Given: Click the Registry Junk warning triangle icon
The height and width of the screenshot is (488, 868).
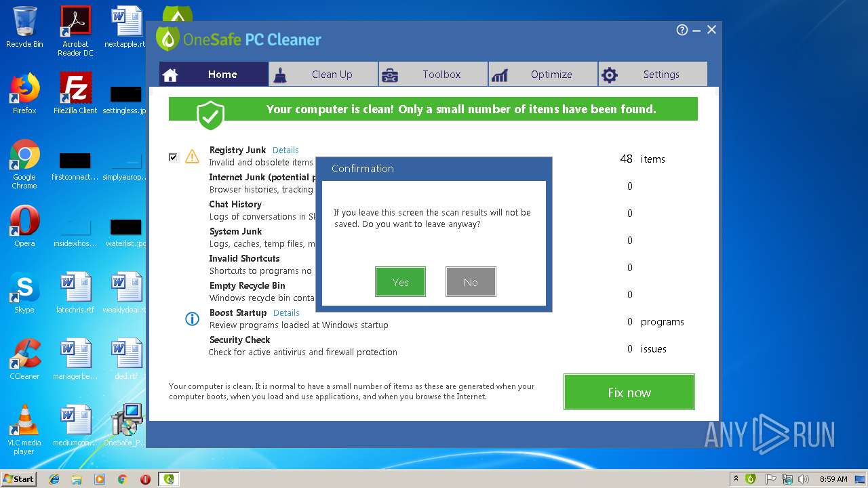Looking at the screenshot, I should [x=193, y=157].
